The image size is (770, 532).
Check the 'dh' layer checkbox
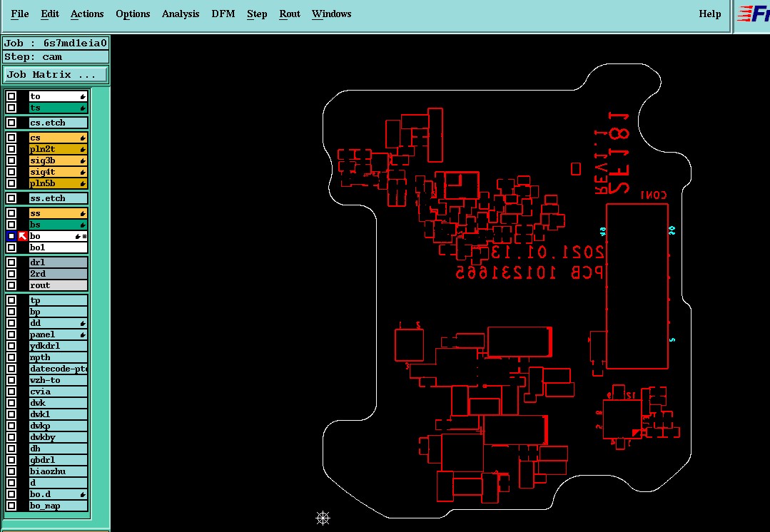[x=11, y=449]
